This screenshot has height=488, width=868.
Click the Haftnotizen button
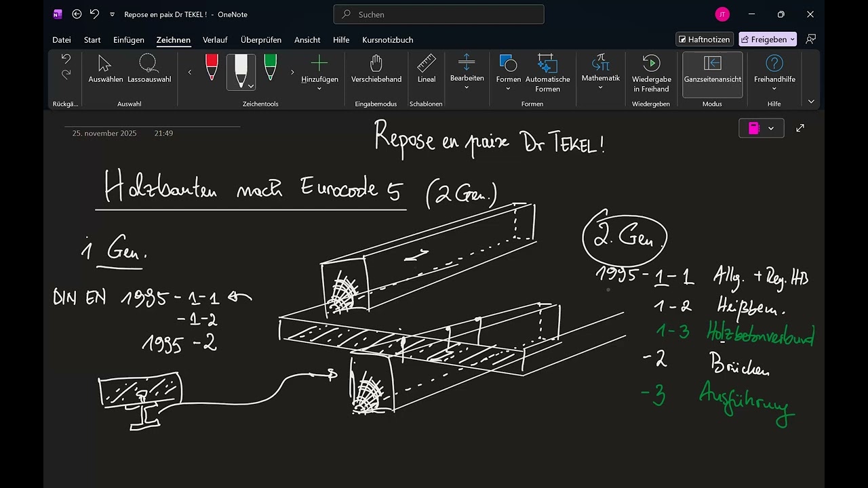[x=705, y=39]
